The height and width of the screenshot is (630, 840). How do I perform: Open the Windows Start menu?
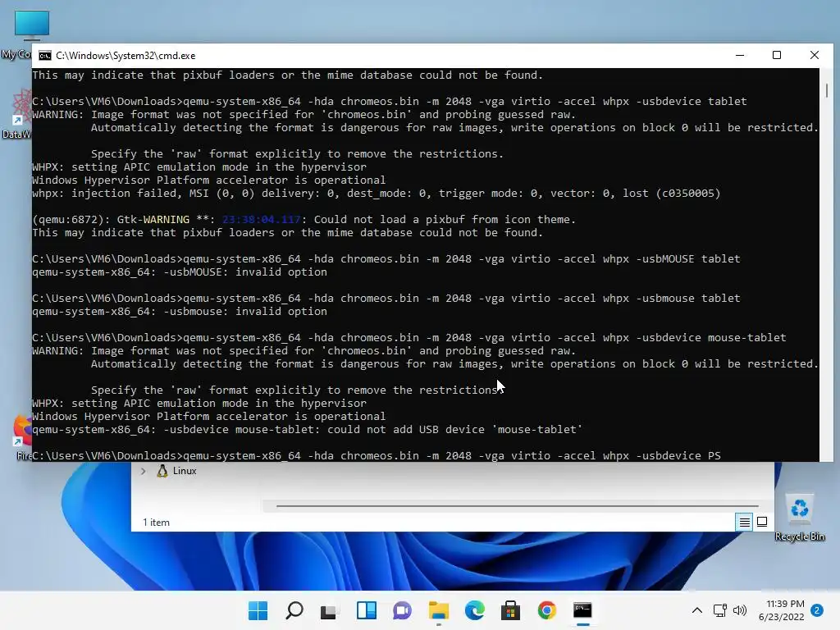pyautogui.click(x=258, y=610)
